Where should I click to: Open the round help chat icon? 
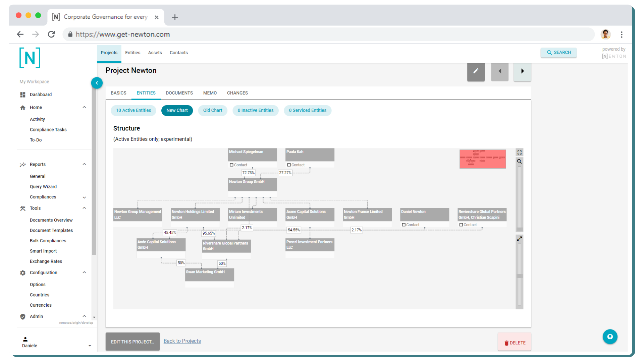[x=610, y=337]
